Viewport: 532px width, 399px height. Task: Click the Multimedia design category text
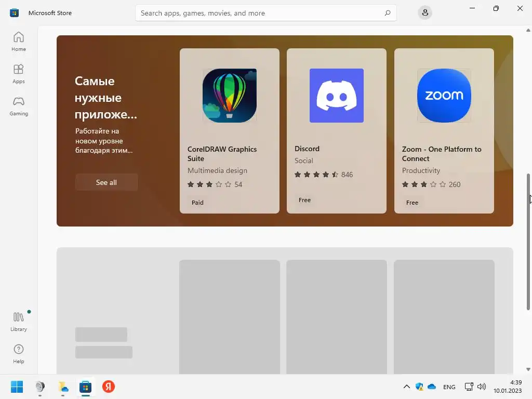[217, 170]
